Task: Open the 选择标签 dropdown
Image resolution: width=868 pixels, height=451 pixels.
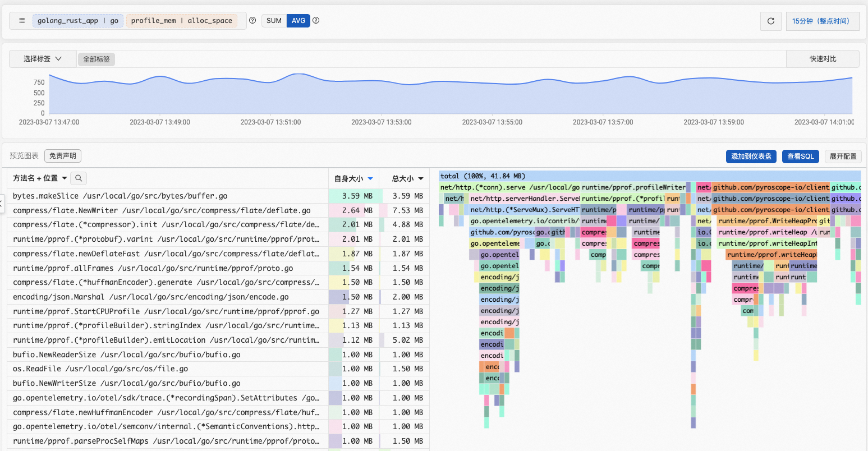Action: click(x=43, y=59)
